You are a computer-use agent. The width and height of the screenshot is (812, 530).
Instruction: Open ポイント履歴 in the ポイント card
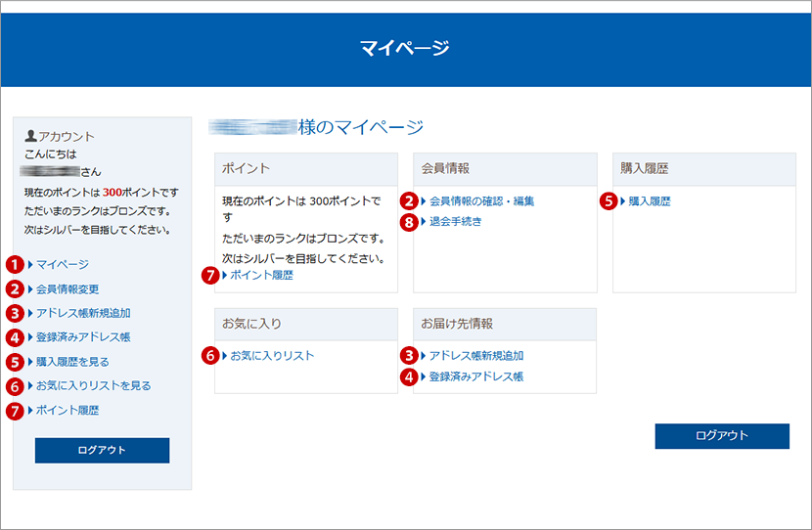click(x=261, y=276)
